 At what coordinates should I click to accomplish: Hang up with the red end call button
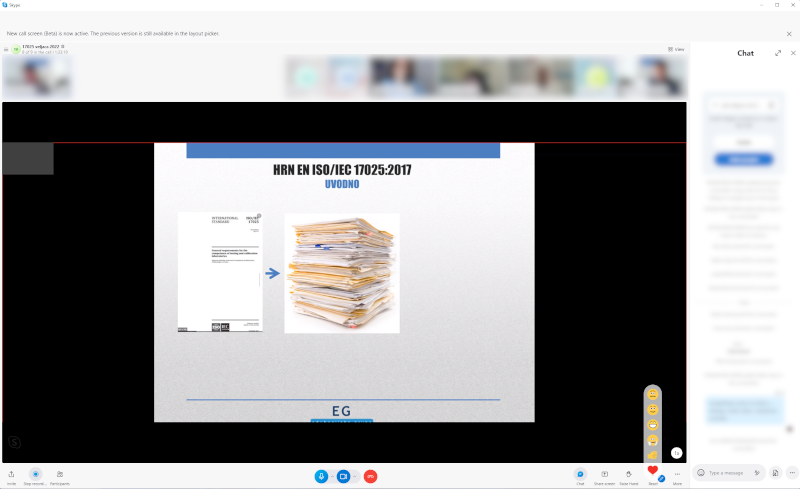[370, 477]
